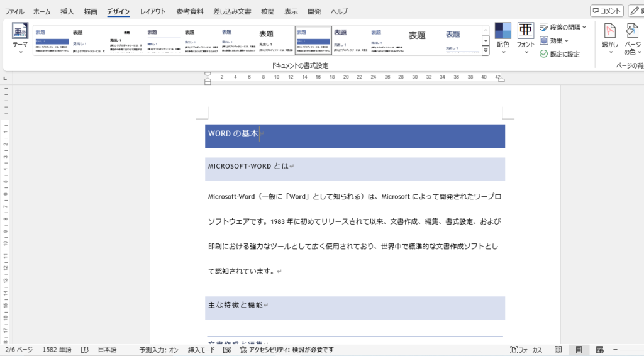This screenshot has width=644, height=356.
Task: Click body text line starting 'Microsoft Word（一般に'
Action: point(355,197)
